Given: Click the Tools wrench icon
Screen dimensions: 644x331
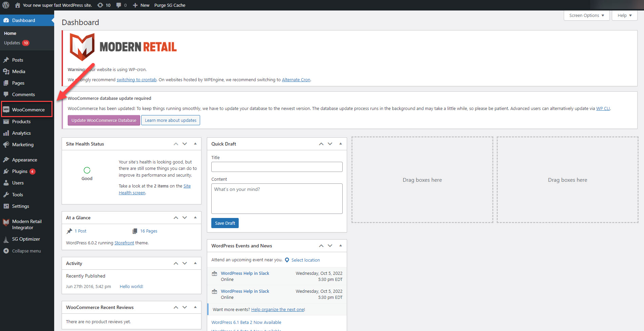Looking at the screenshot, I should pos(6,195).
